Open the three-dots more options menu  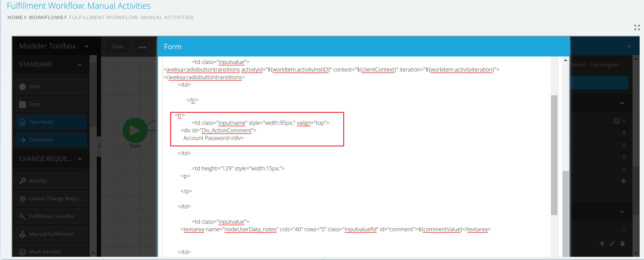click(x=142, y=47)
